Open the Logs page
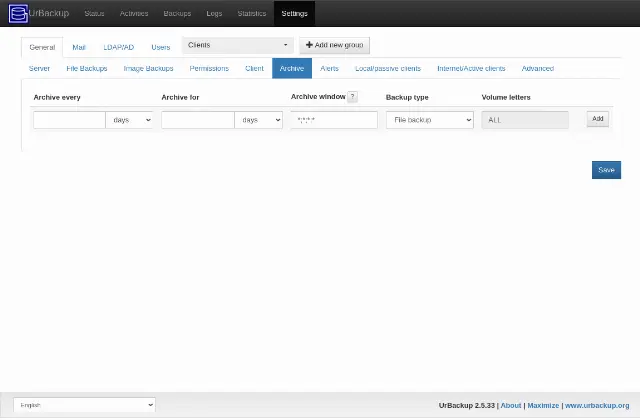The image size is (640, 420). coord(214,13)
